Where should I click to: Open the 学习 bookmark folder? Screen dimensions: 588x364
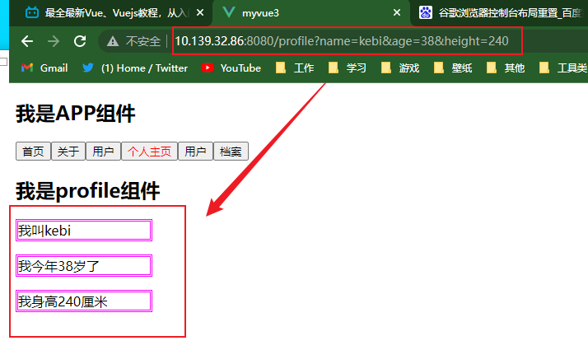point(348,68)
